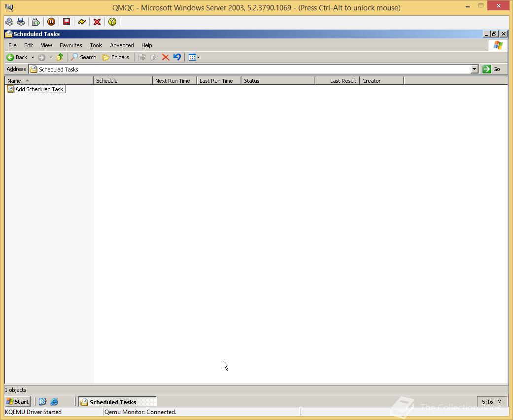The width and height of the screenshot is (513, 420).
Task: Open QMQC help via yellow question mark icon
Action: pyautogui.click(x=112, y=22)
